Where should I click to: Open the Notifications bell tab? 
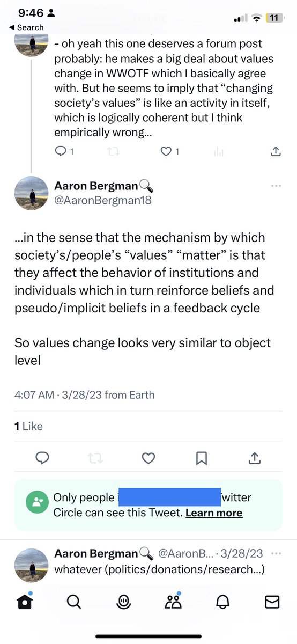point(222,603)
